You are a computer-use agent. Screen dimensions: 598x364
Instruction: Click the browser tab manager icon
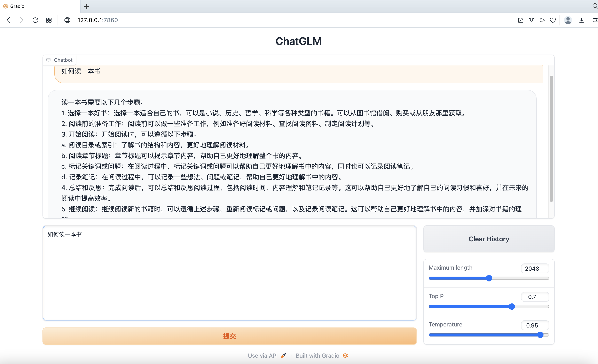click(49, 20)
